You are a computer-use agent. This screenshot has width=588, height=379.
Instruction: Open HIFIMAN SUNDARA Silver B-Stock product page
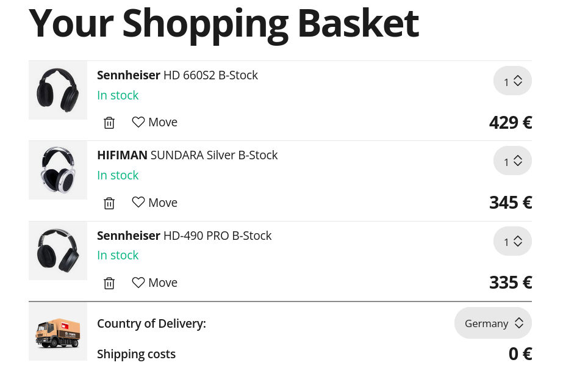pyautogui.click(x=187, y=156)
